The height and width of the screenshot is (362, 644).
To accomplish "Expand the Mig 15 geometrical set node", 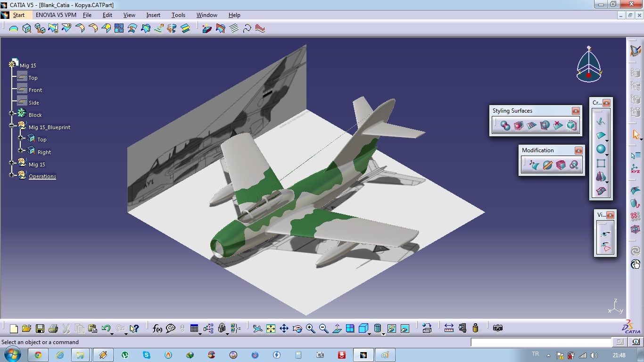I will pos(11,163).
